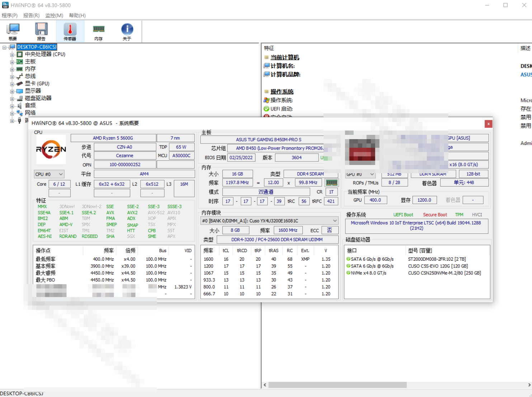This screenshot has width=532, height=397.
Task: Open the 内存 memory toolbar icon
Action: (x=98, y=32)
